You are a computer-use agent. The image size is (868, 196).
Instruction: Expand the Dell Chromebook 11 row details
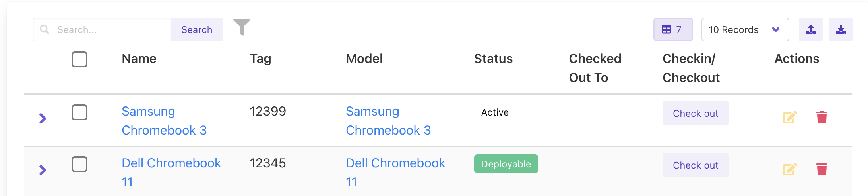[43, 170]
